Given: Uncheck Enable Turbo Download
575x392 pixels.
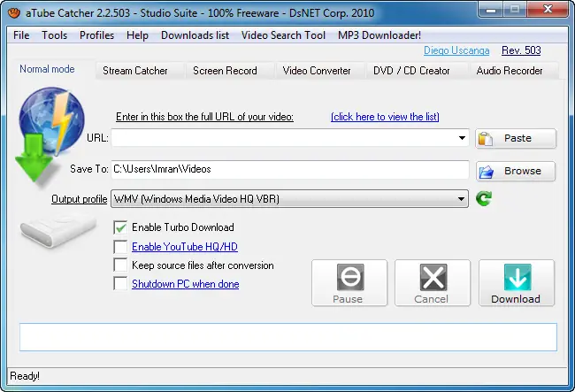Looking at the screenshot, I should tap(120, 227).
